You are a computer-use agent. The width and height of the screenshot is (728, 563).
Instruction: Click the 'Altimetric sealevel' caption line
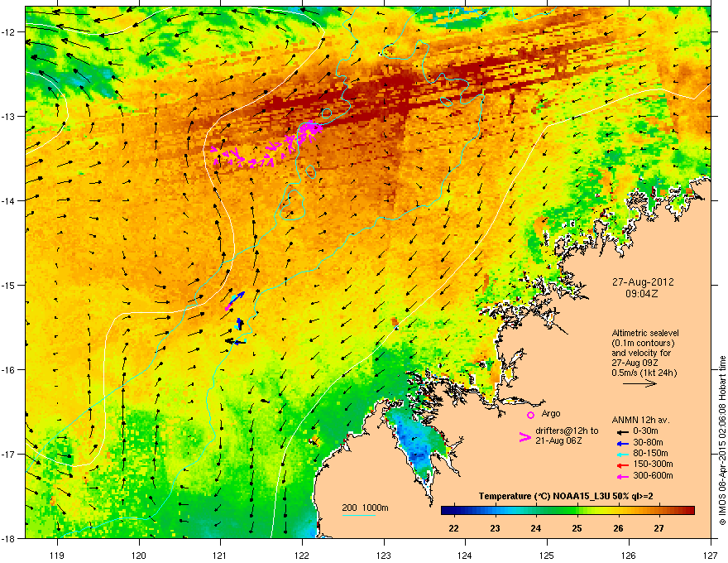pos(645,333)
